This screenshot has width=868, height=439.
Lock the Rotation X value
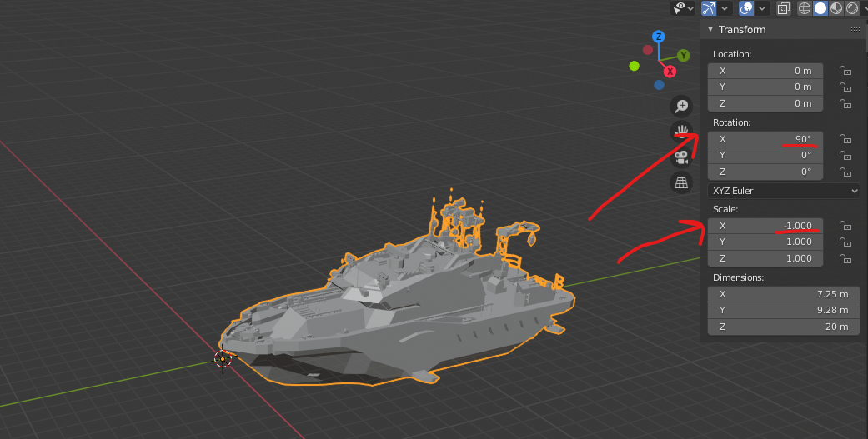(x=845, y=139)
